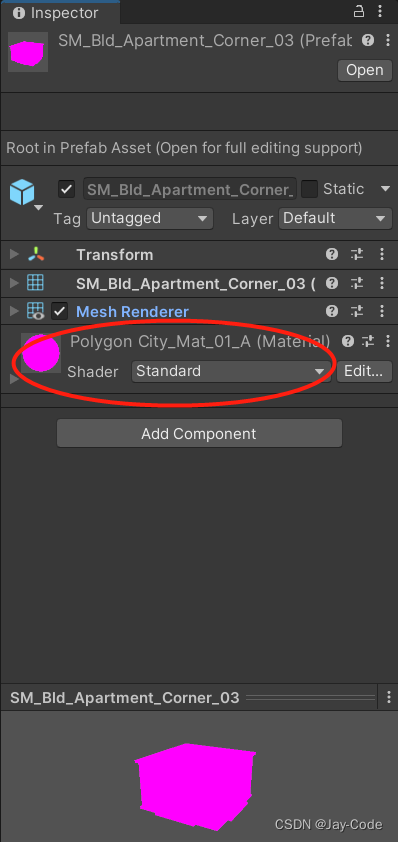Disable the Mesh Renderer checkbox

59,311
